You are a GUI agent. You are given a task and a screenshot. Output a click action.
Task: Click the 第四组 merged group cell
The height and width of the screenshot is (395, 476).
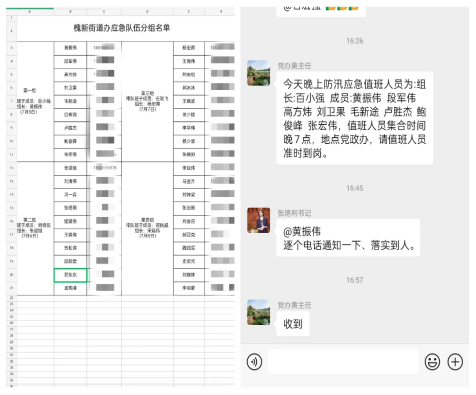(147, 228)
